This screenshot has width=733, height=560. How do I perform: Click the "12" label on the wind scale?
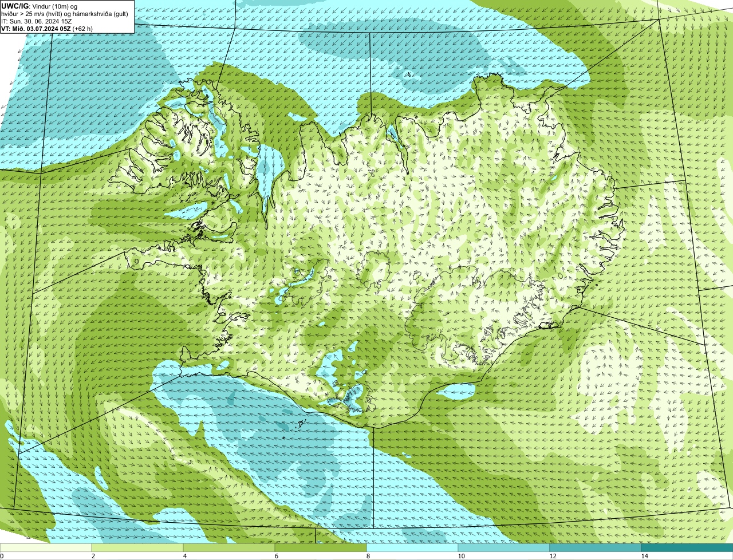coord(553,556)
